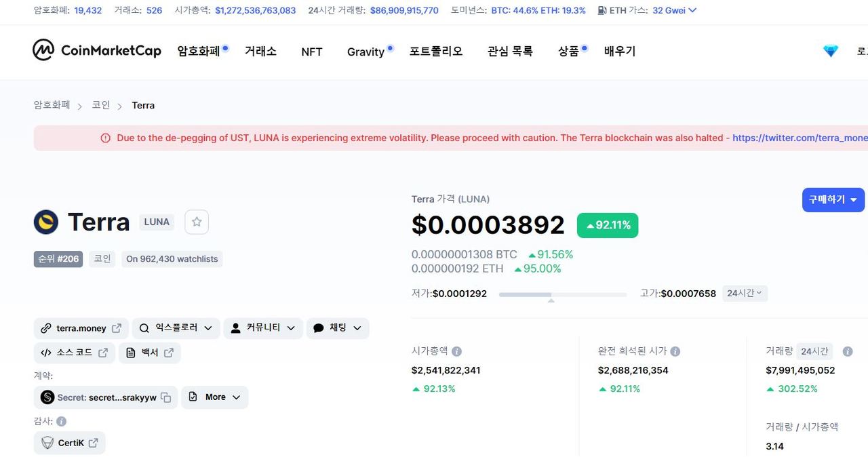The image size is (868, 457).
Task: Click the low price 저가 $0.0001292
Action: (x=450, y=294)
